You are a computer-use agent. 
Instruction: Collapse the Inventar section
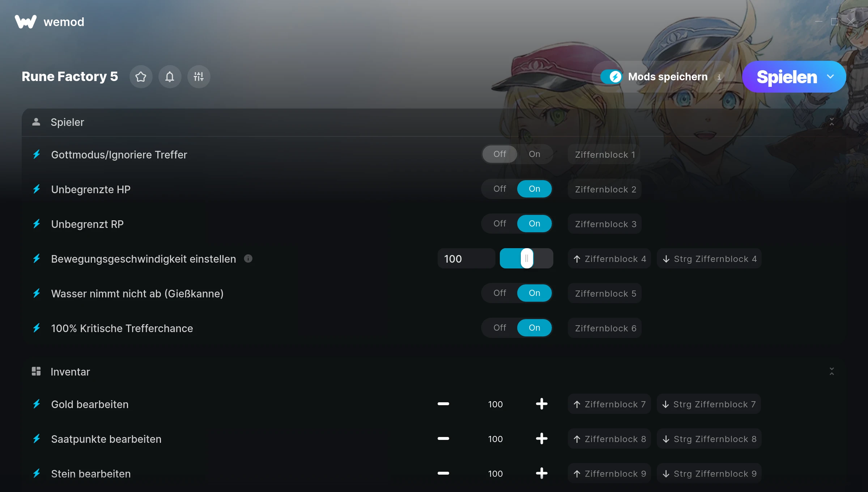pyautogui.click(x=832, y=371)
